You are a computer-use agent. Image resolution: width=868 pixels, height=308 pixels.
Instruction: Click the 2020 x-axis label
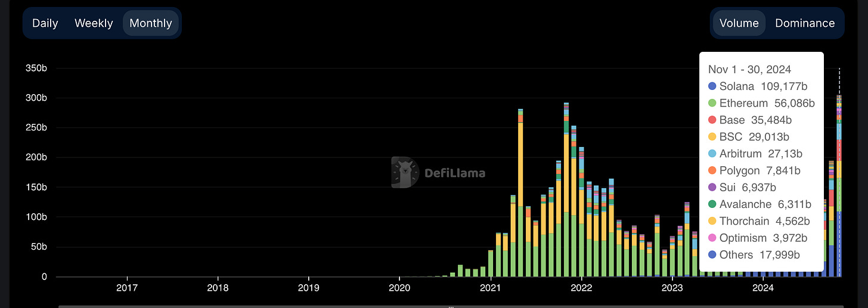coord(399,289)
